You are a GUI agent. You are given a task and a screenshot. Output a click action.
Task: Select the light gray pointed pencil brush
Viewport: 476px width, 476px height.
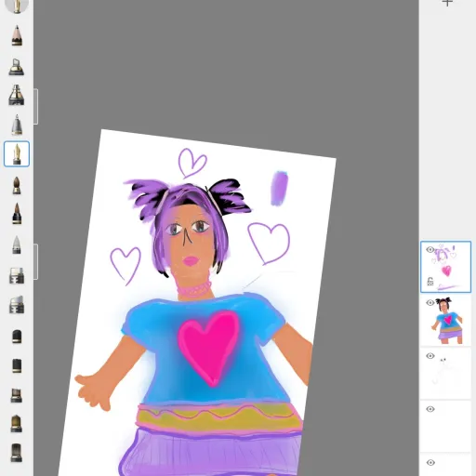(x=17, y=245)
